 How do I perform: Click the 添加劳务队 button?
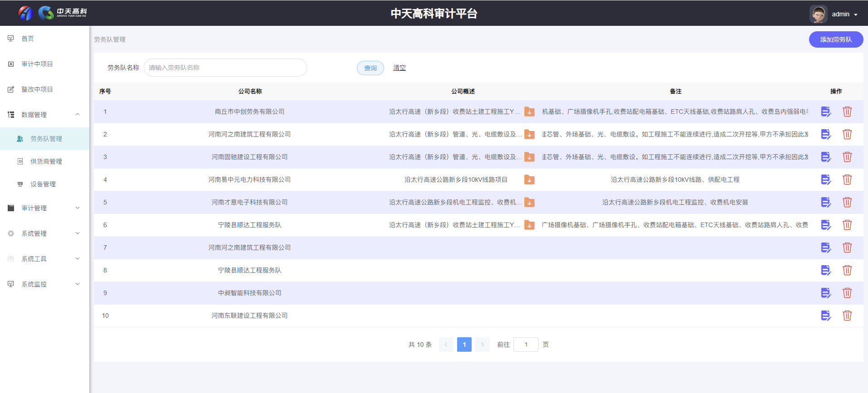pos(835,39)
